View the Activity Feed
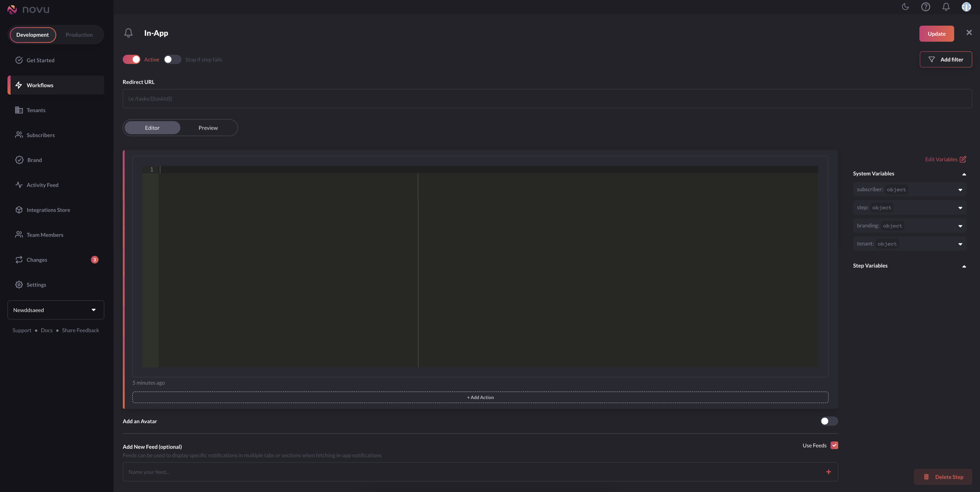This screenshot has height=492, width=980. pyautogui.click(x=42, y=185)
